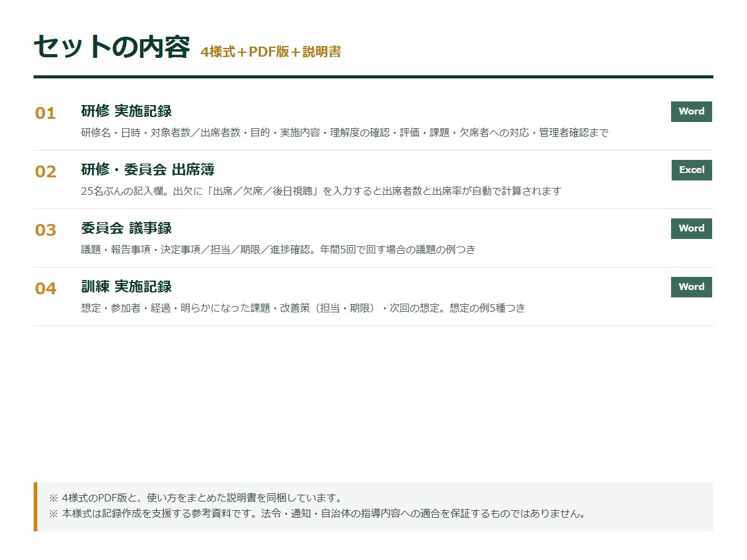This screenshot has height=560, width=747.
Task: Select the title 研修 実施記録
Action: point(126,111)
